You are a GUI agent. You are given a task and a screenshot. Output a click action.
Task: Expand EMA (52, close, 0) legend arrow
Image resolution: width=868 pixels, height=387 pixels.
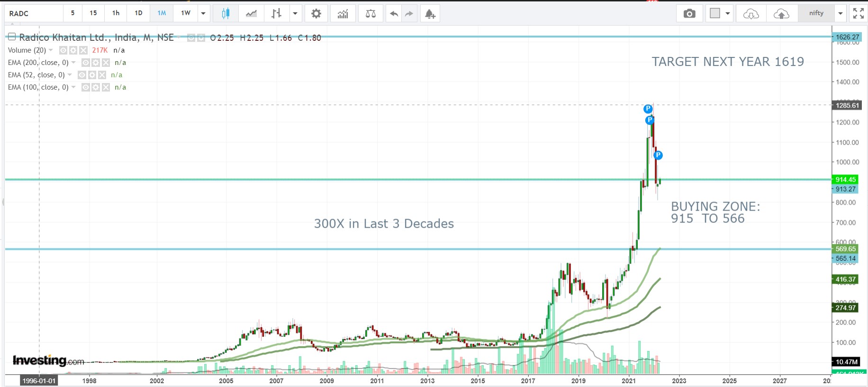click(70, 75)
